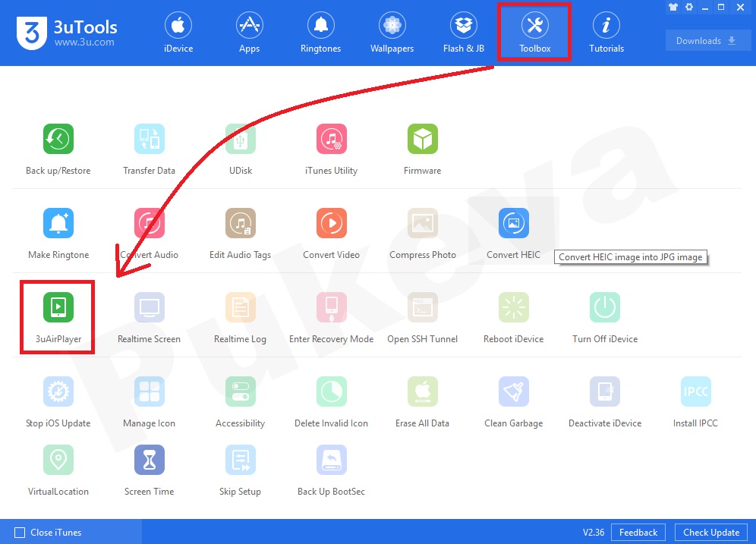Open the Install IPCC tool
The image size is (756, 544).
[x=695, y=402]
